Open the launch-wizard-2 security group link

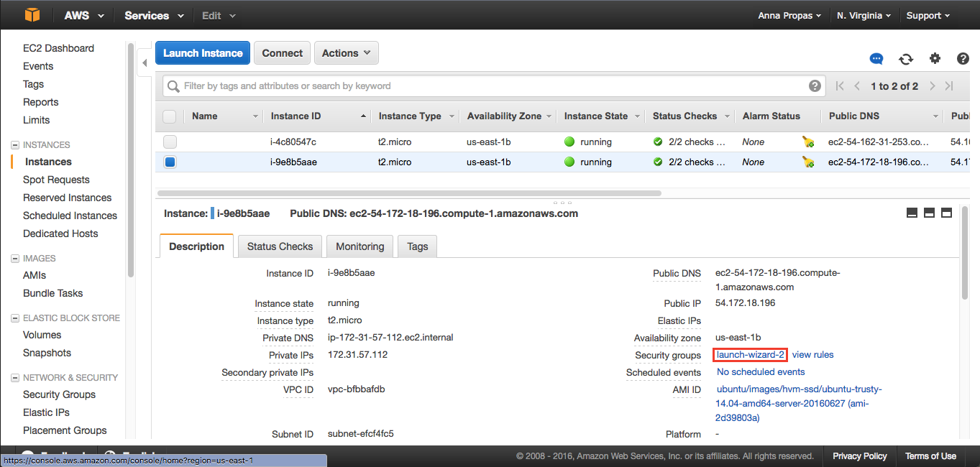point(750,355)
